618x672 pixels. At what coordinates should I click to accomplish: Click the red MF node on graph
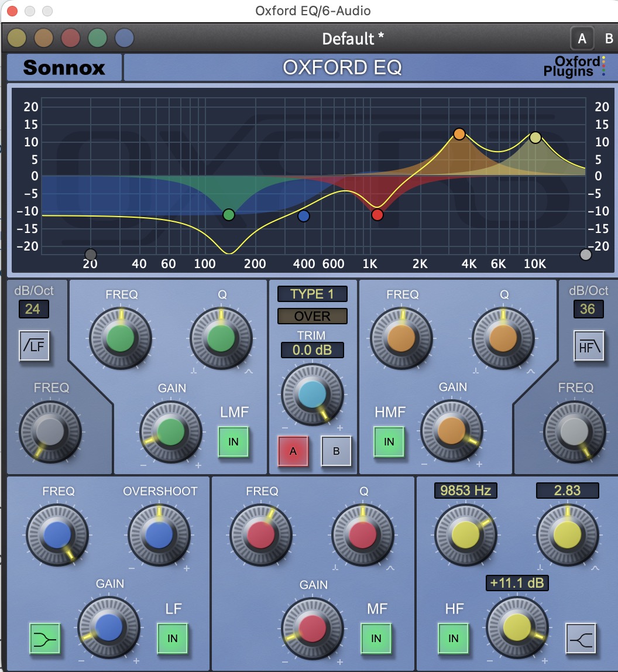[x=377, y=215]
